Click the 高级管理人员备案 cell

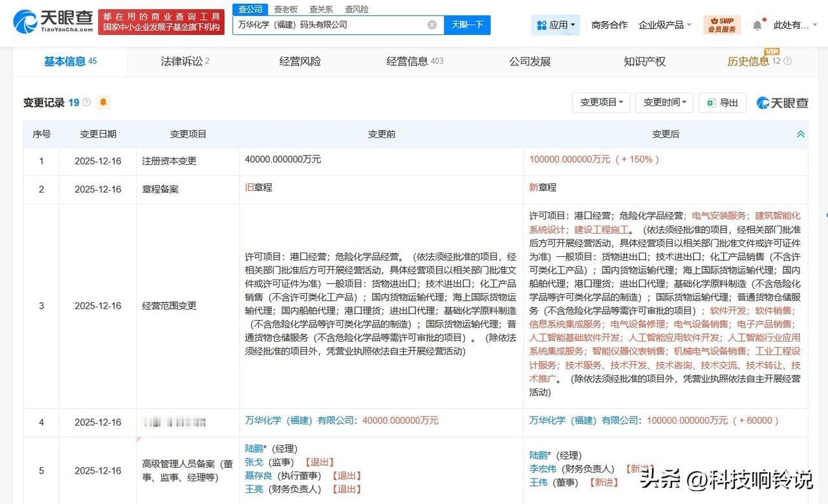click(188, 470)
